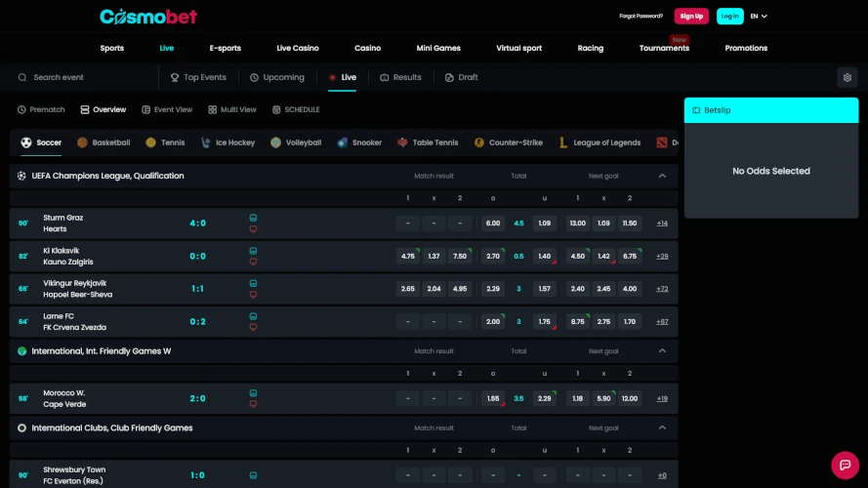Select the Counter-Strike icon
The width and height of the screenshot is (868, 488).
tap(478, 142)
